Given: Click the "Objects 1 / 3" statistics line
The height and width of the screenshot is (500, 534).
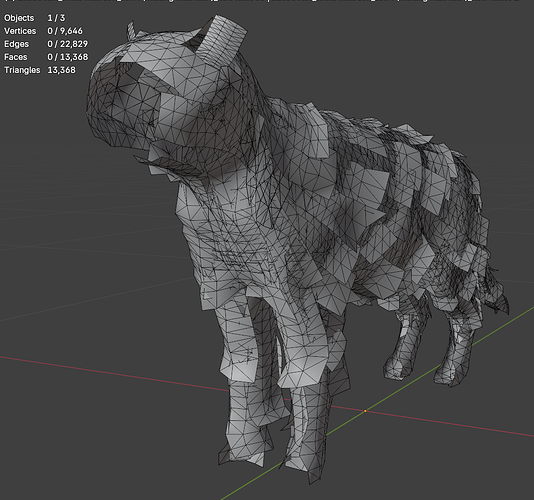Looking at the screenshot, I should (x=34, y=18).
